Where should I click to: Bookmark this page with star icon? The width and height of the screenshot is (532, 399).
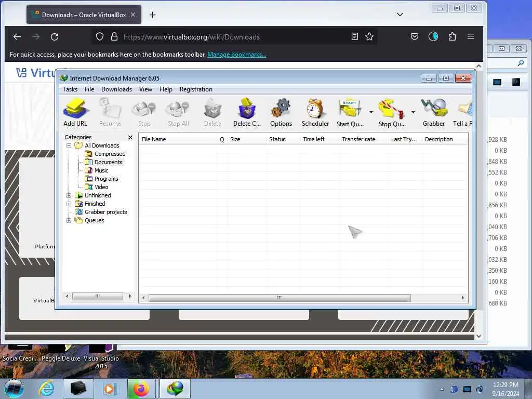369,36
